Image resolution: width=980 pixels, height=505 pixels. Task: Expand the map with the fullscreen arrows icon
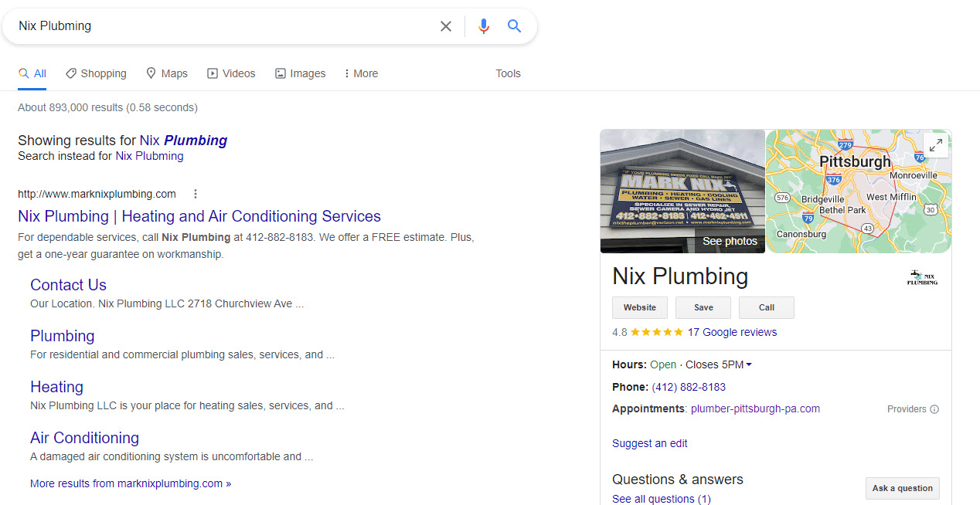[x=935, y=145]
